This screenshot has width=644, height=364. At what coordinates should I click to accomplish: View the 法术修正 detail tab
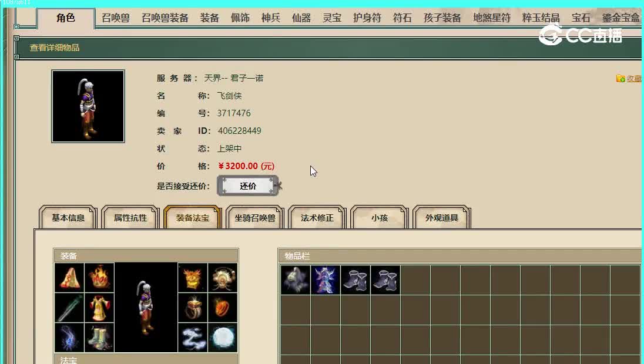pyautogui.click(x=317, y=217)
